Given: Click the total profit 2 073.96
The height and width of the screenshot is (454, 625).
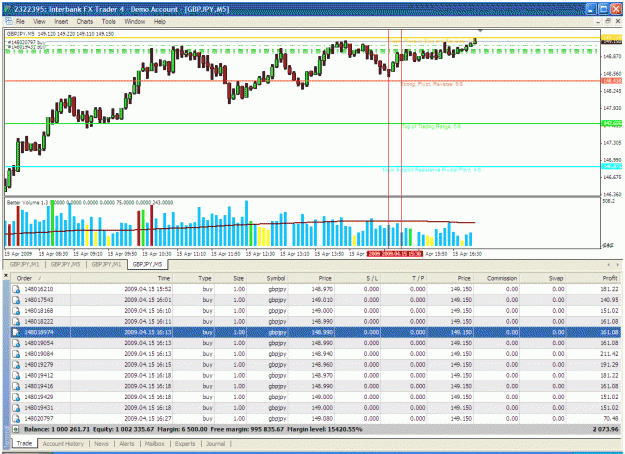Looking at the screenshot, I should click(x=605, y=429).
